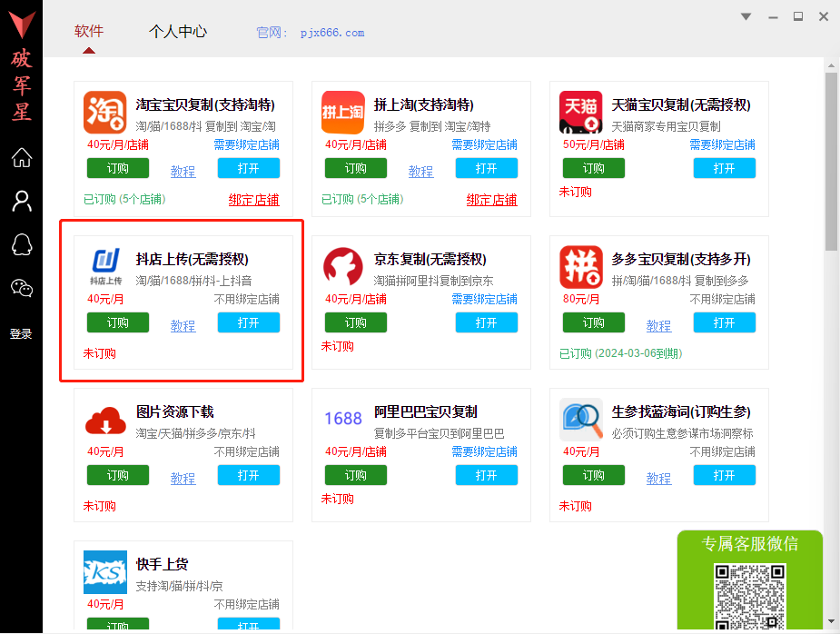Open 教程 for 抖店上传
840x634 pixels.
[183, 326]
